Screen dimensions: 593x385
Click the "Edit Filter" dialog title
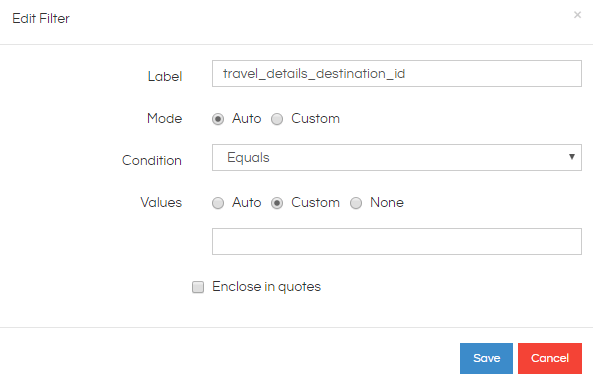41,18
